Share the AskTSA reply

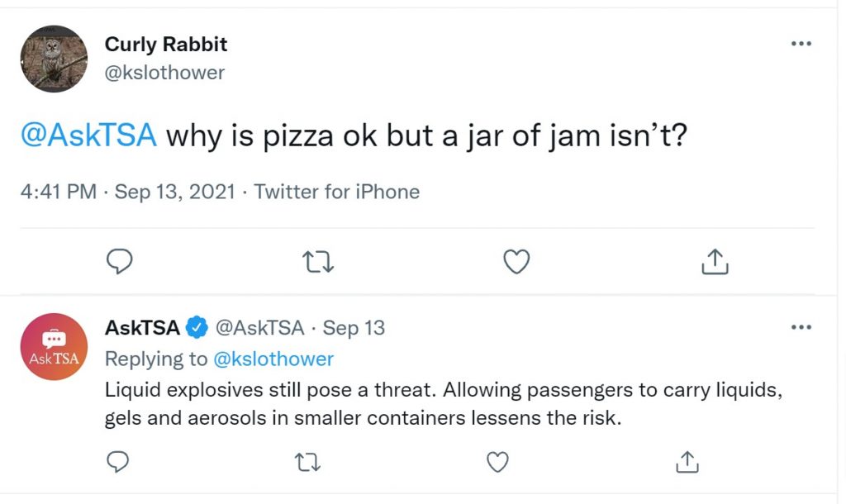pyautogui.click(x=687, y=463)
